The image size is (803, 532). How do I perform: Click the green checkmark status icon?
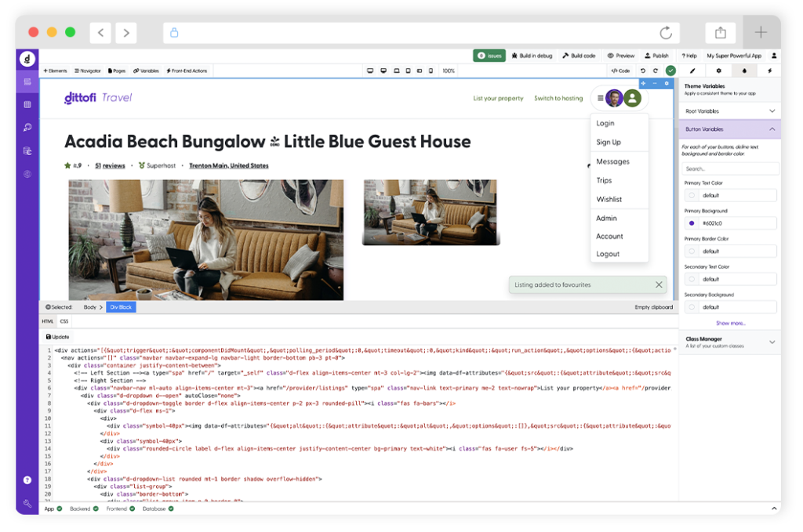click(x=670, y=71)
